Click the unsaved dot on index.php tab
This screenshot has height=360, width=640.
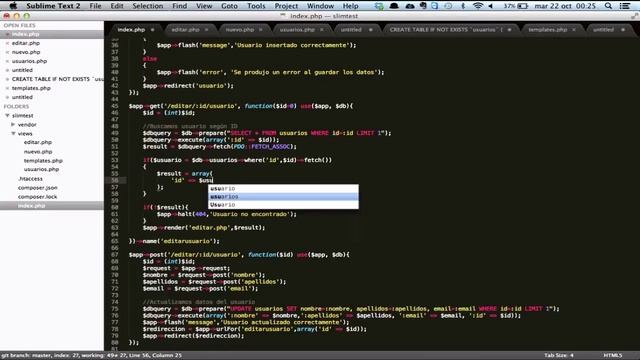point(152,29)
